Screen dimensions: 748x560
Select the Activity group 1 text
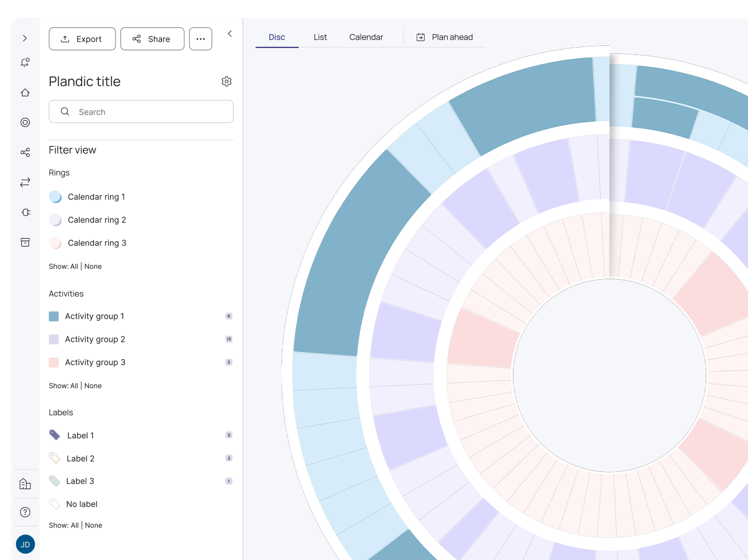point(95,316)
